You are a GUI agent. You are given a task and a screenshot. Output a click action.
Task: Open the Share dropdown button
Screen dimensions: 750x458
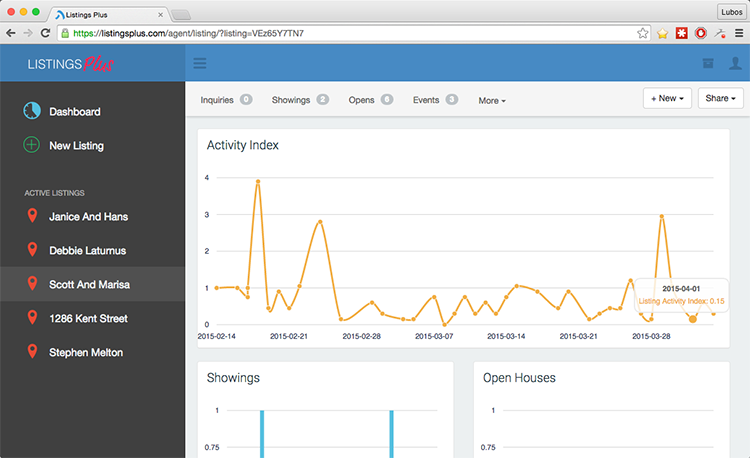pos(720,98)
